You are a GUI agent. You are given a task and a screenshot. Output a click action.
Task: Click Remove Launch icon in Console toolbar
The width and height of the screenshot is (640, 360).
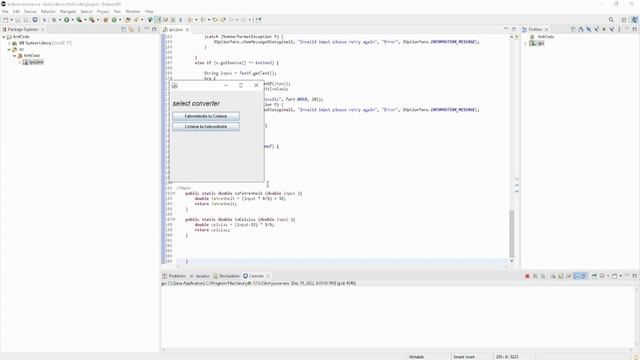[535, 276]
